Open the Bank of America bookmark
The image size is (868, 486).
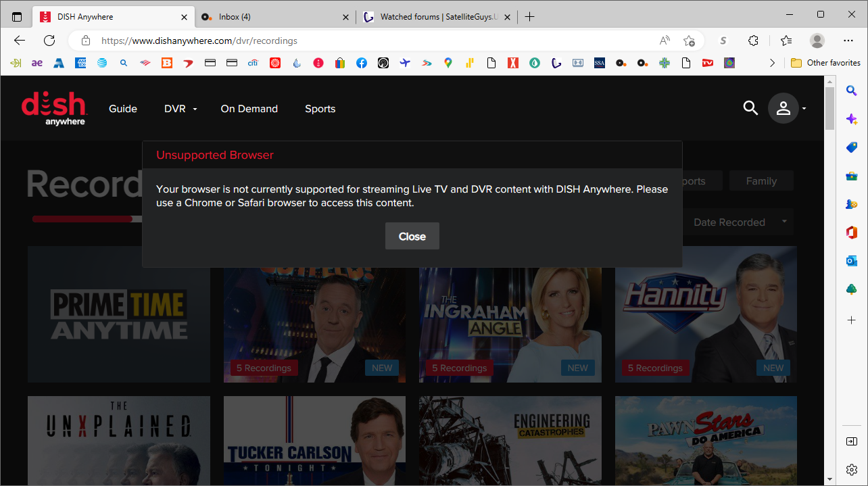pyautogui.click(x=145, y=63)
